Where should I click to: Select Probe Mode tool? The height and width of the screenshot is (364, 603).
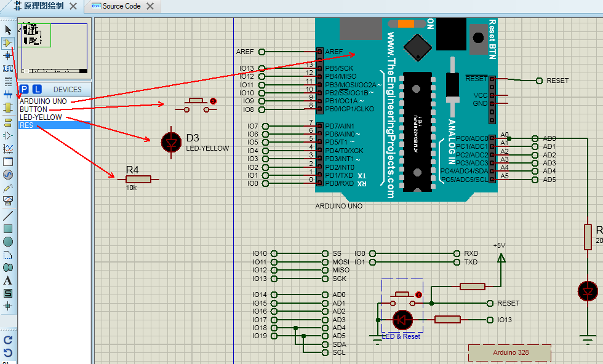[x=7, y=188]
